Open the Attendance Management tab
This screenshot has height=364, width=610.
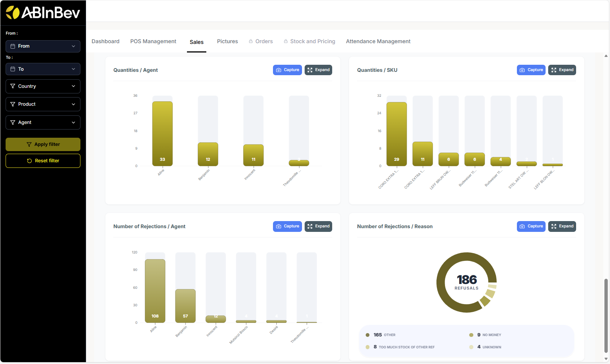[378, 41]
